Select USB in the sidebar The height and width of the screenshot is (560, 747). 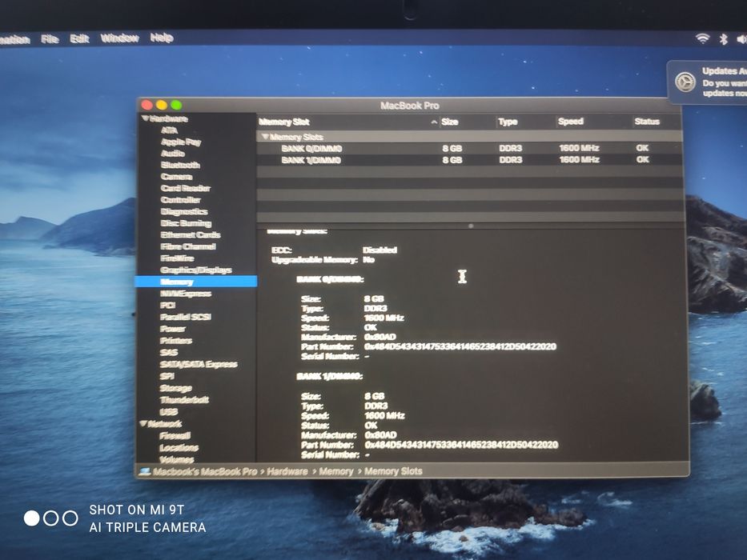pos(169,411)
